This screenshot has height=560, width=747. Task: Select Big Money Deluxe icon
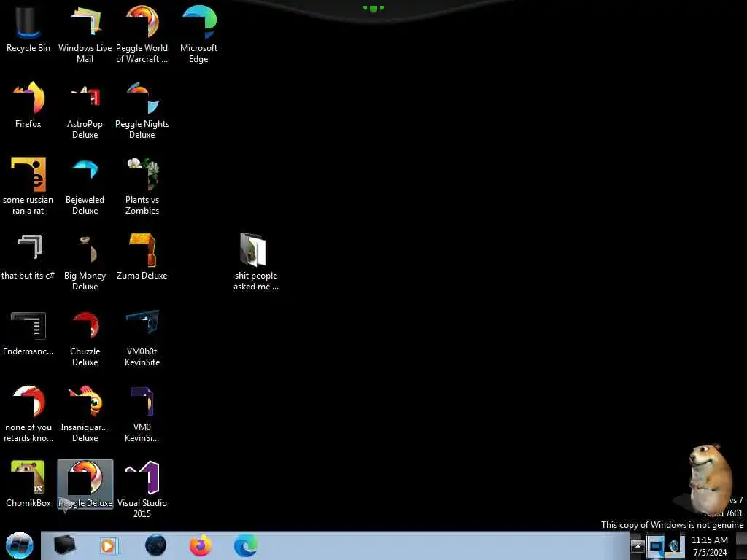tap(85, 262)
